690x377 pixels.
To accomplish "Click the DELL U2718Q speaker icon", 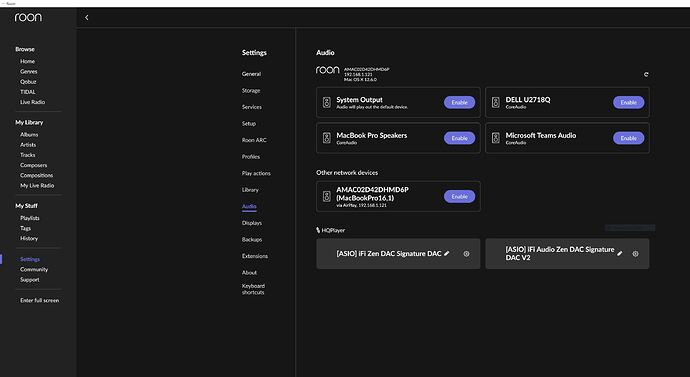I will [x=495, y=102].
